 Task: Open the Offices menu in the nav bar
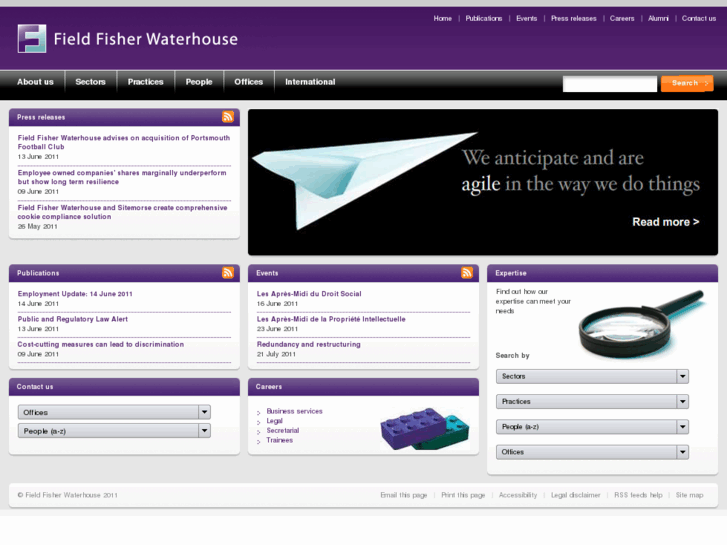click(249, 82)
